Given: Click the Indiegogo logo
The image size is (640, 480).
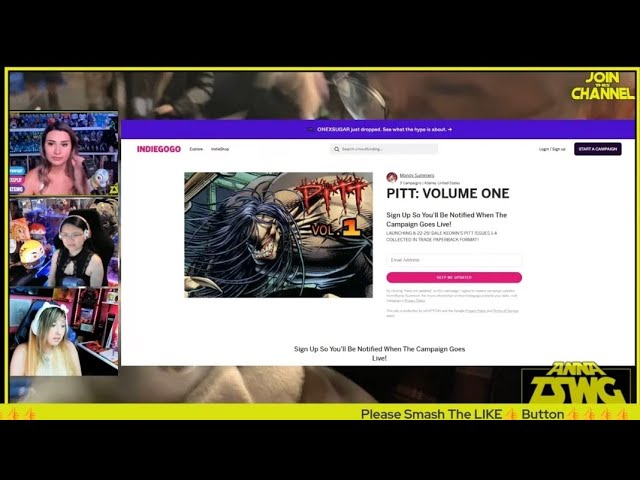Looking at the screenshot, I should tap(157, 149).
